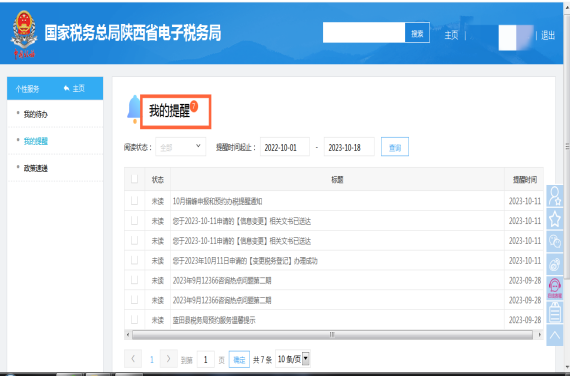Check the box for second 2023年9月12366 row
The image size is (570, 377).
coord(135,300)
